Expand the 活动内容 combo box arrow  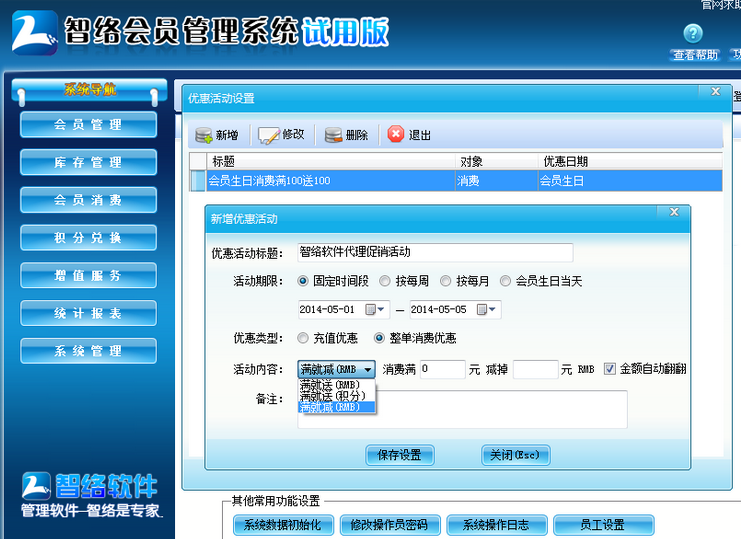(368, 370)
